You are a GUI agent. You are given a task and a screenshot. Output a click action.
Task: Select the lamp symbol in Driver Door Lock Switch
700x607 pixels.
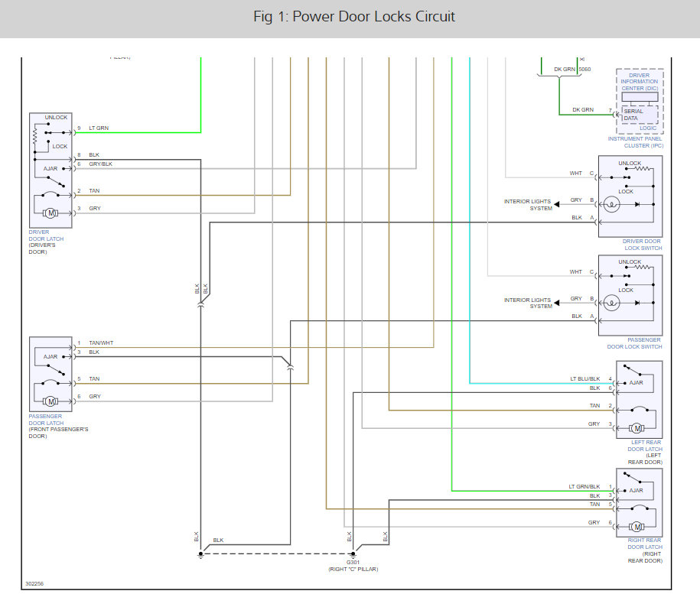click(x=611, y=205)
